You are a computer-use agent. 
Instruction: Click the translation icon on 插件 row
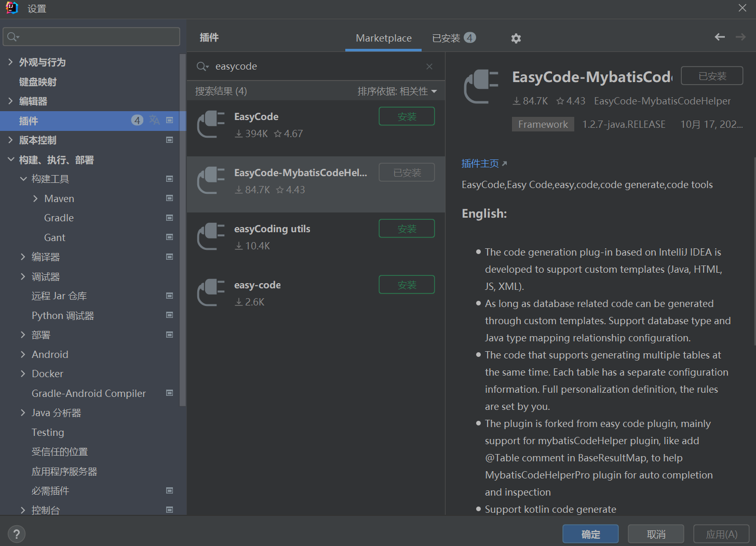tap(155, 121)
